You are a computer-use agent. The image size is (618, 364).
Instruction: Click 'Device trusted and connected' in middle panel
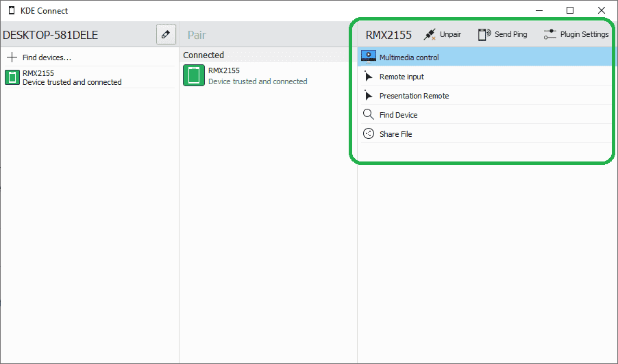point(258,81)
